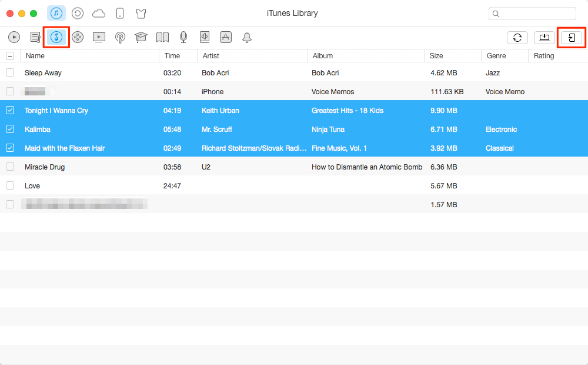Switch to the iCloud content icon

[x=99, y=14]
